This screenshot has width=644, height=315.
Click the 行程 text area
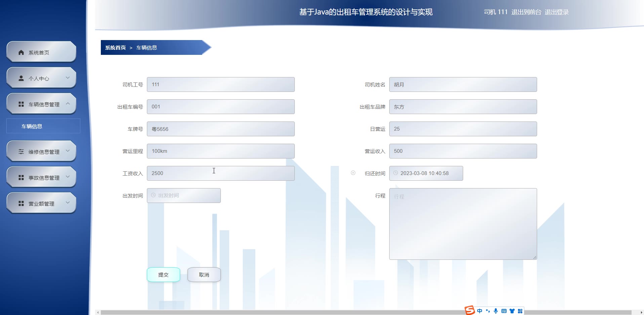pos(463,224)
